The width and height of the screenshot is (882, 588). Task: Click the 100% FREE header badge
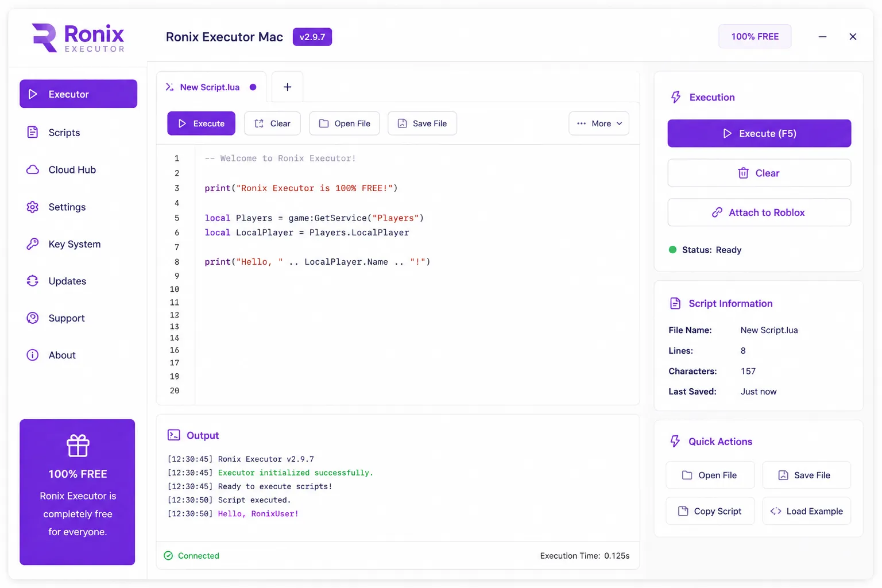tap(755, 36)
